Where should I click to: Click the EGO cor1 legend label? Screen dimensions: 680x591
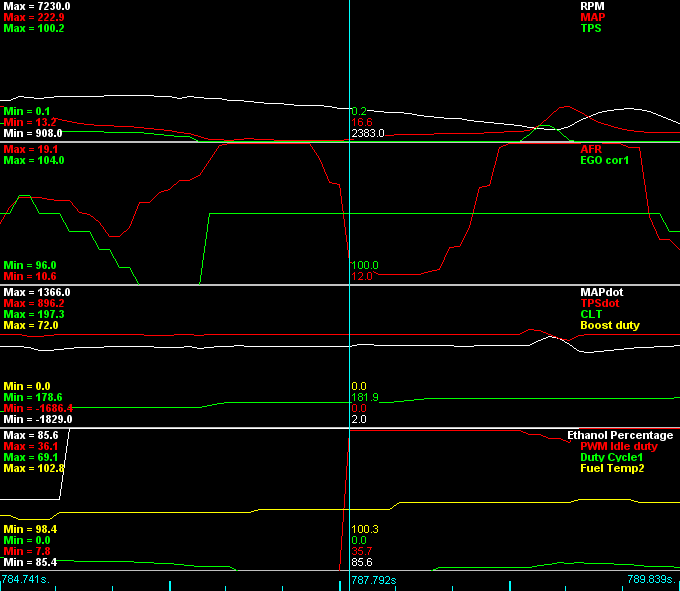[604, 160]
